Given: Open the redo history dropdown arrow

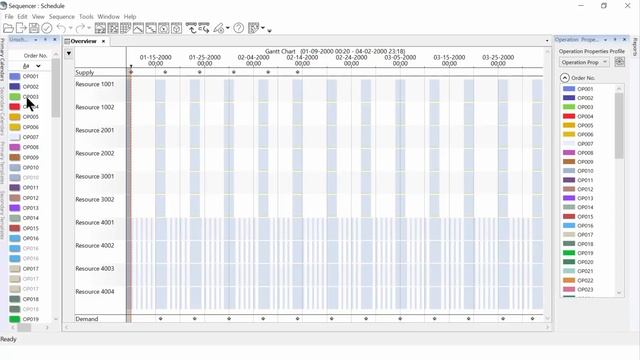Looking at the screenshot, I should [89, 28].
